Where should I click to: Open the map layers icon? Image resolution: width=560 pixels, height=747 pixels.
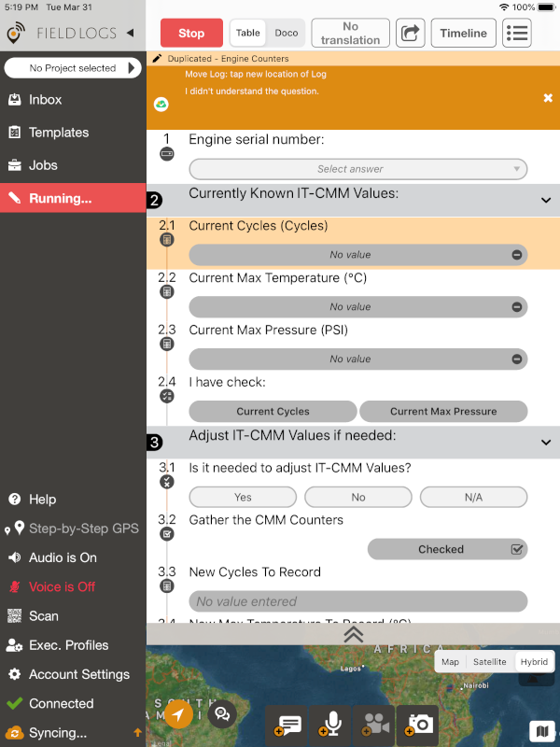coord(541,729)
